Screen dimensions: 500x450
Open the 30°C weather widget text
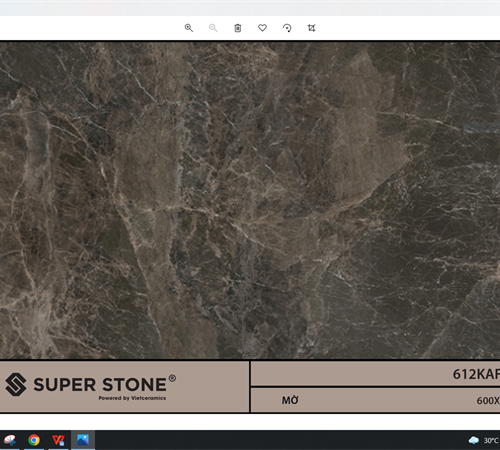coord(491,441)
